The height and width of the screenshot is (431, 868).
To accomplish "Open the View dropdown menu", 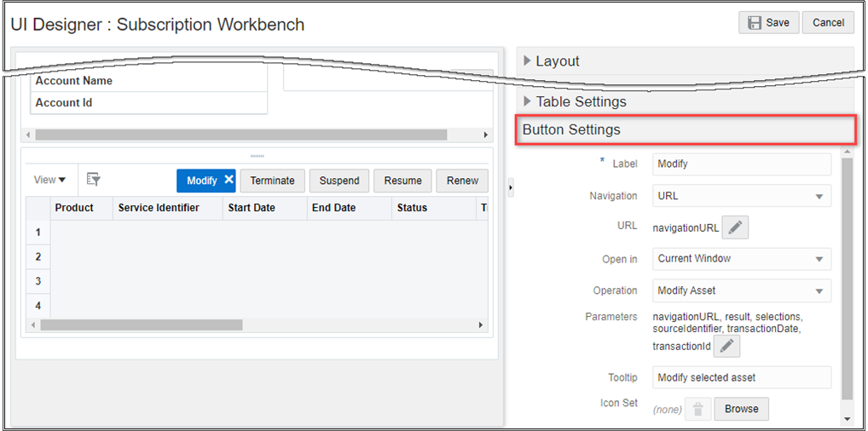I will click(x=49, y=180).
